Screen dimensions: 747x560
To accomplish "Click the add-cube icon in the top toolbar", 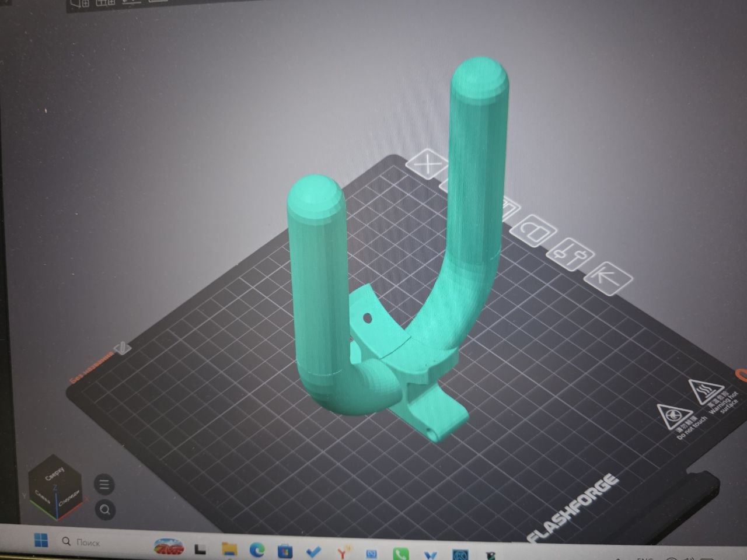I will 79,3.
